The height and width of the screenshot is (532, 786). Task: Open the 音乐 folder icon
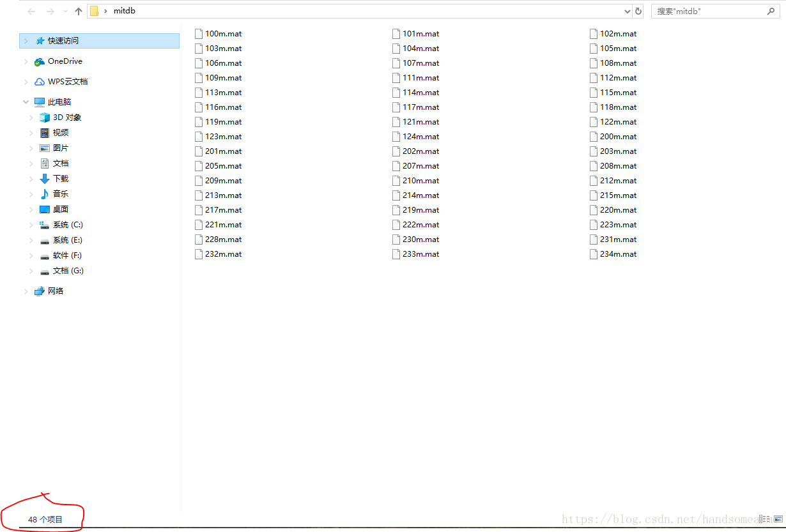click(x=44, y=194)
